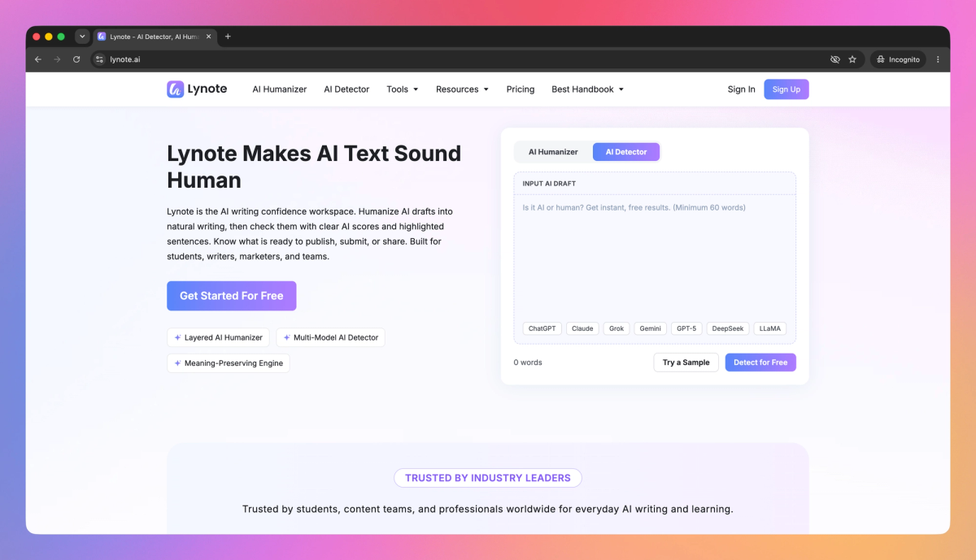This screenshot has width=976, height=560.
Task: Click Sign In link
Action: 741,89
